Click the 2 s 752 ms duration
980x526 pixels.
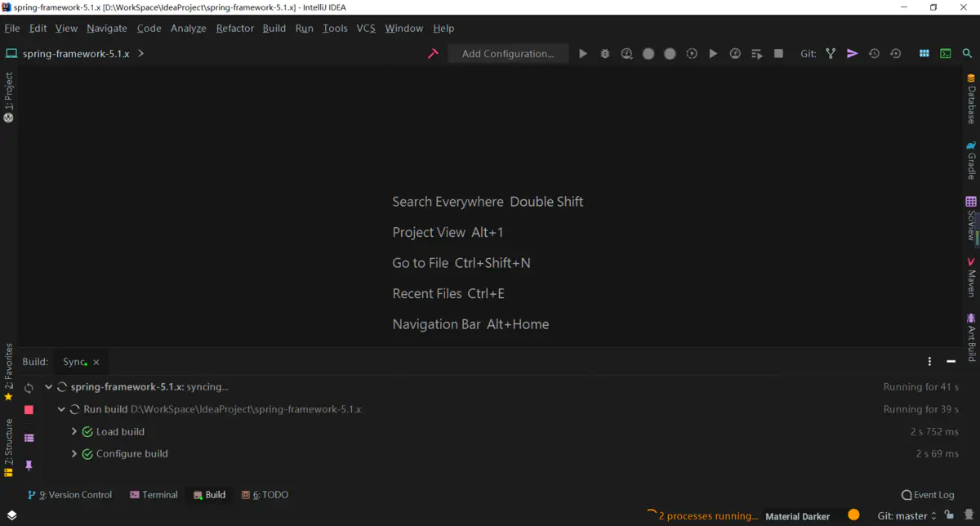tap(935, 431)
